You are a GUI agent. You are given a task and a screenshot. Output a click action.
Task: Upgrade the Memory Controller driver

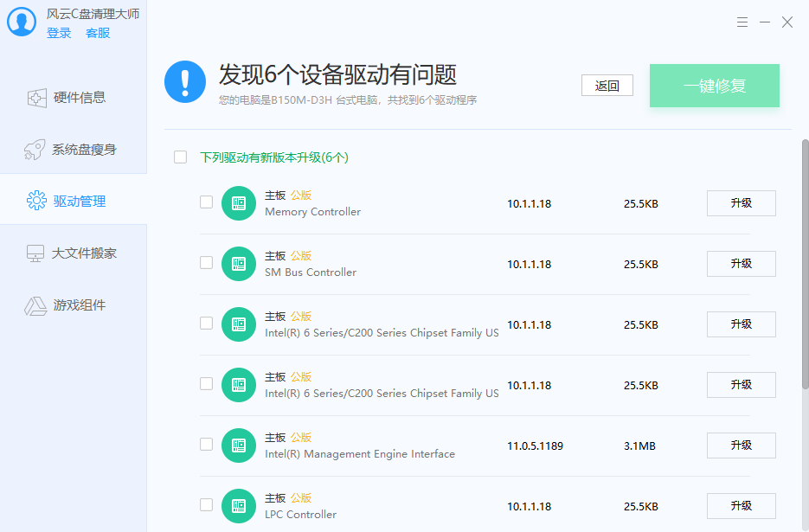(x=741, y=203)
